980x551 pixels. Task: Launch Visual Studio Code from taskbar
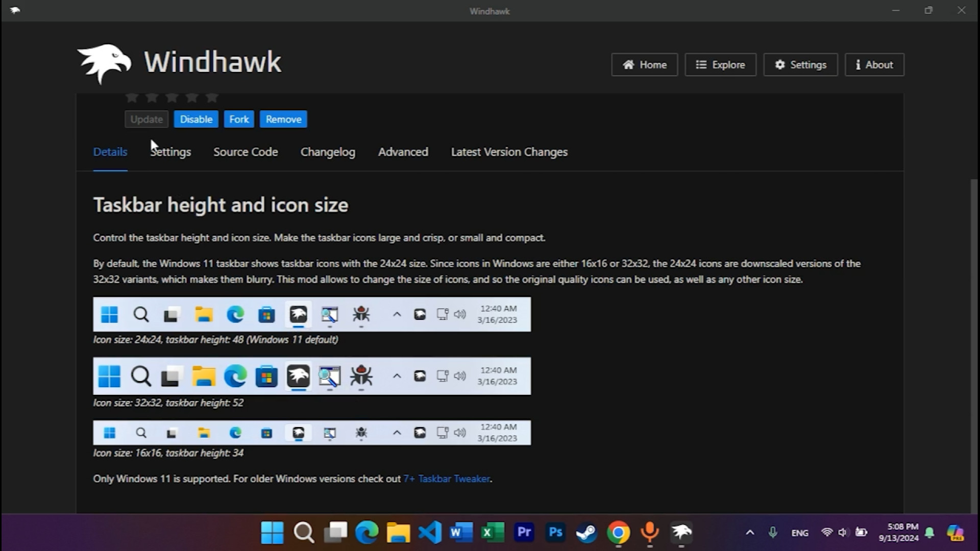pyautogui.click(x=430, y=533)
